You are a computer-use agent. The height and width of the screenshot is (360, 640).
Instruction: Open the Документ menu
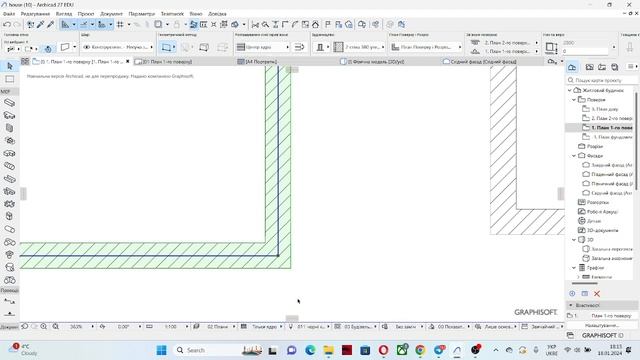pos(111,13)
